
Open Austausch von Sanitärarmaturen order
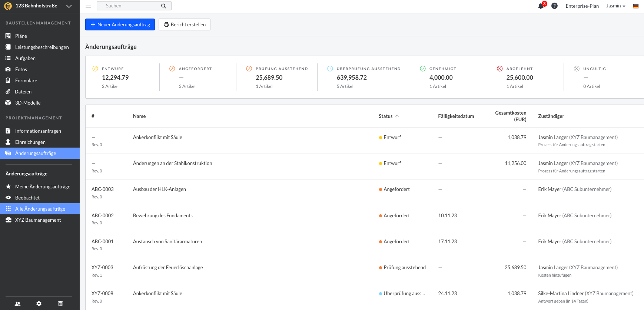coord(167,241)
